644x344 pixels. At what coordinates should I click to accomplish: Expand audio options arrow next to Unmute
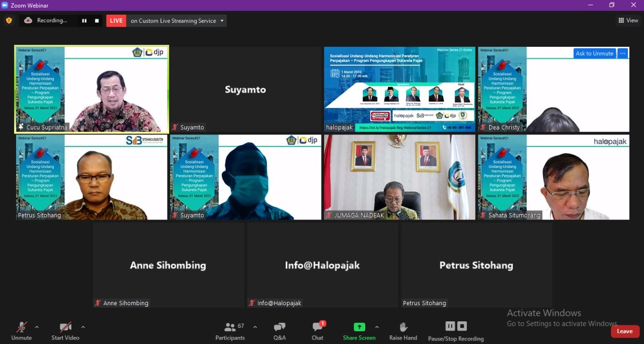[37, 327]
